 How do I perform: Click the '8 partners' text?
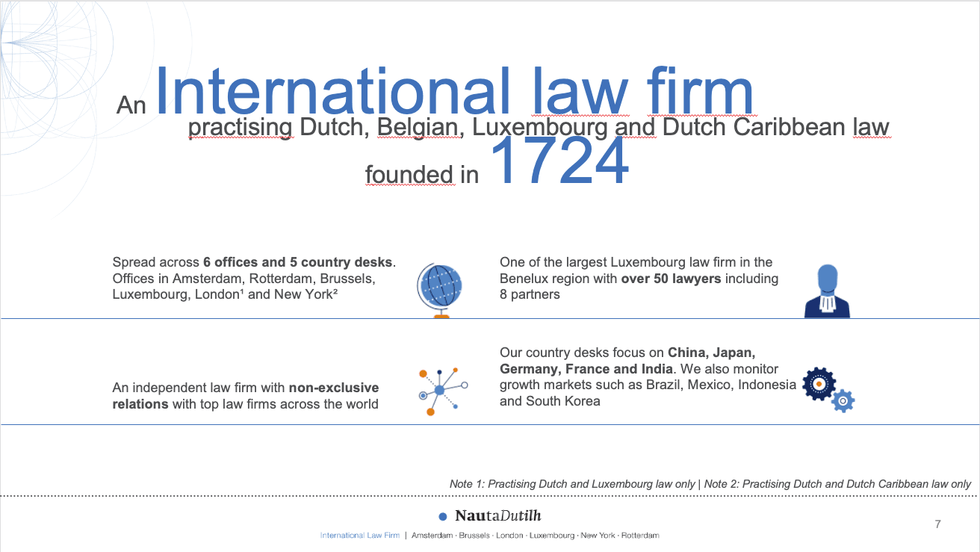[x=530, y=294]
